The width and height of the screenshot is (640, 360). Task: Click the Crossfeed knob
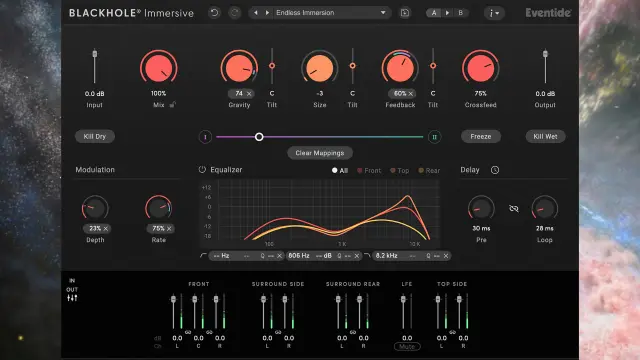480,68
